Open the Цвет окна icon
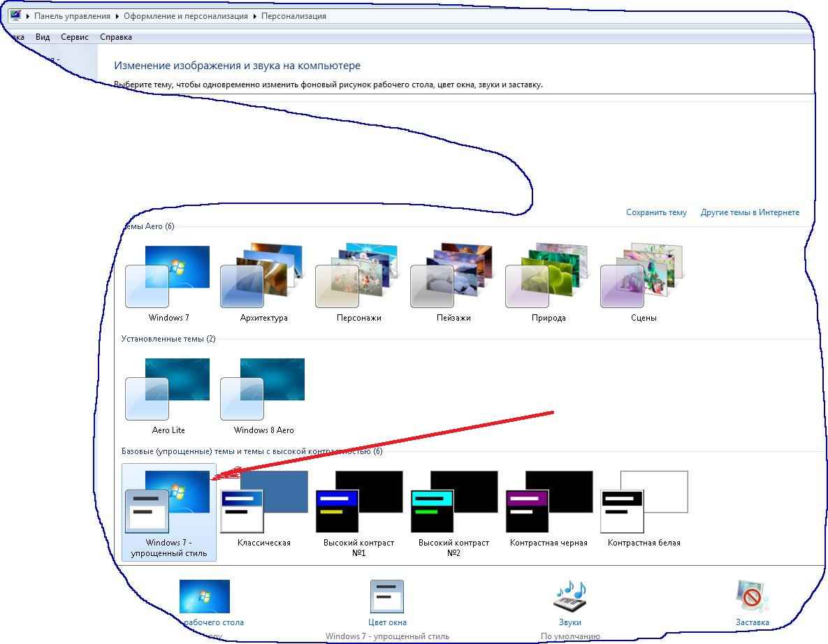Screen dimensions: 828x644 (387, 597)
